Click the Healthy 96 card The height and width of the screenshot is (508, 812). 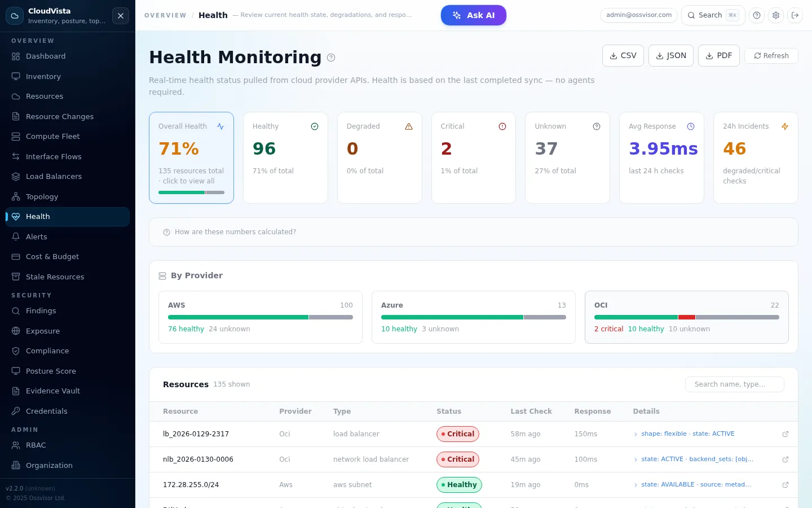[285, 157]
